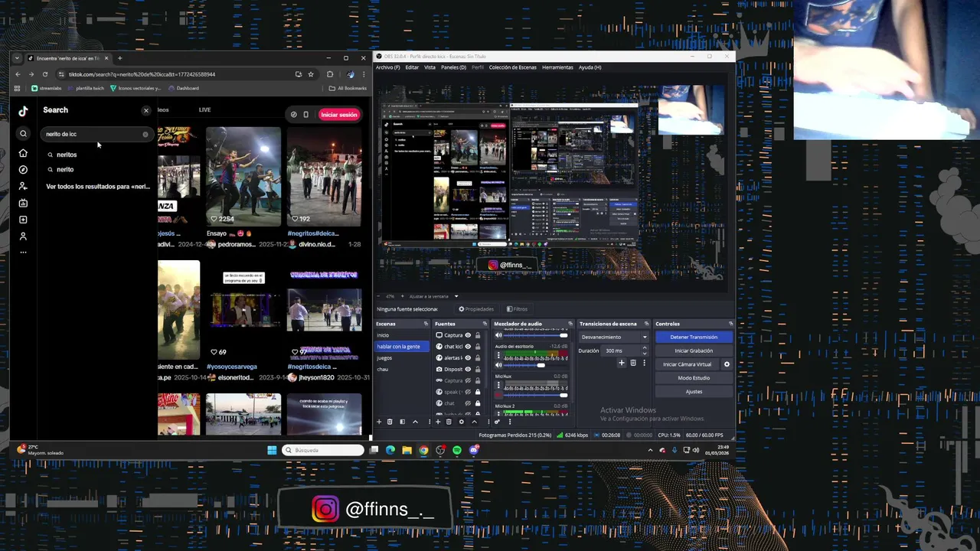Screen dimensions: 980x551
Task: Open a new Chrome tab
Action: coord(119,58)
